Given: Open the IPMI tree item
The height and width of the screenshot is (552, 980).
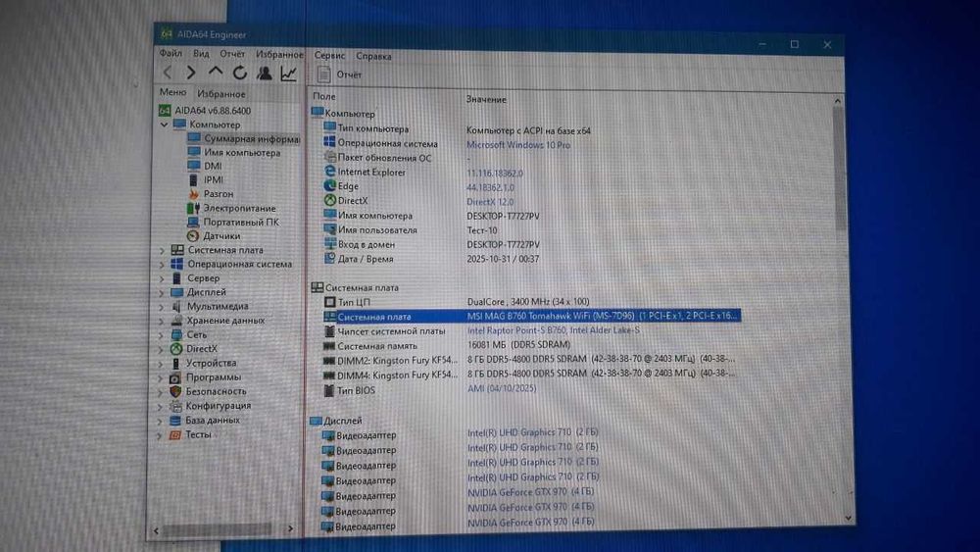Looking at the screenshot, I should [213, 180].
